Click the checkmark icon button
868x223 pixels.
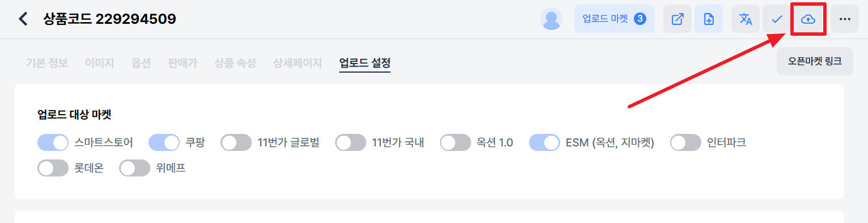[777, 19]
